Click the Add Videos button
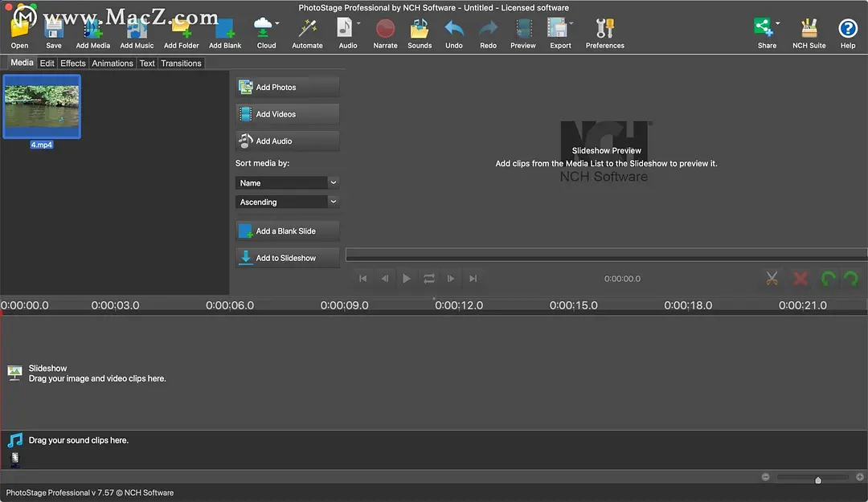The width and height of the screenshot is (868, 502). point(287,114)
